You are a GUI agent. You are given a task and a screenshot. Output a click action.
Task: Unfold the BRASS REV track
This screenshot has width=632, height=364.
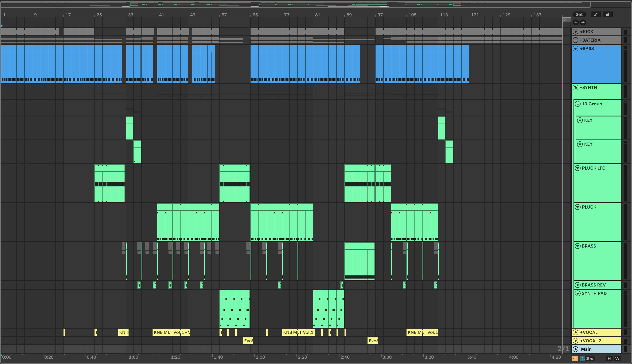coord(578,285)
